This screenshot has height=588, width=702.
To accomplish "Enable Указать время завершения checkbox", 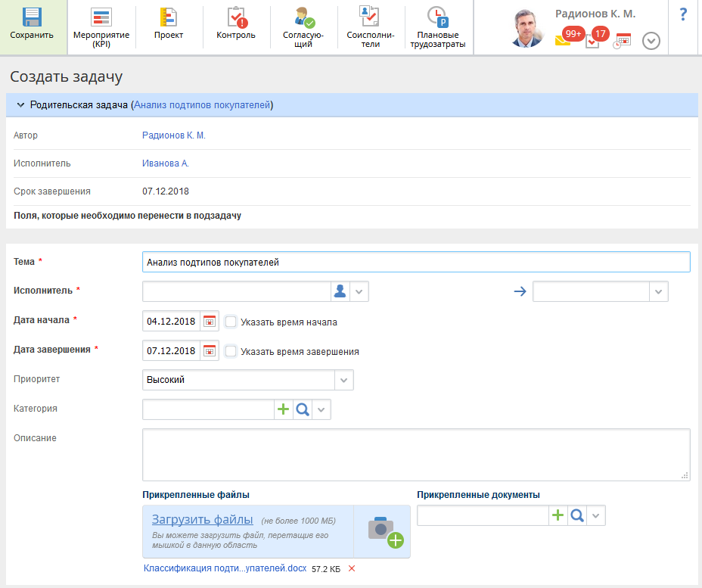I will [x=231, y=351].
